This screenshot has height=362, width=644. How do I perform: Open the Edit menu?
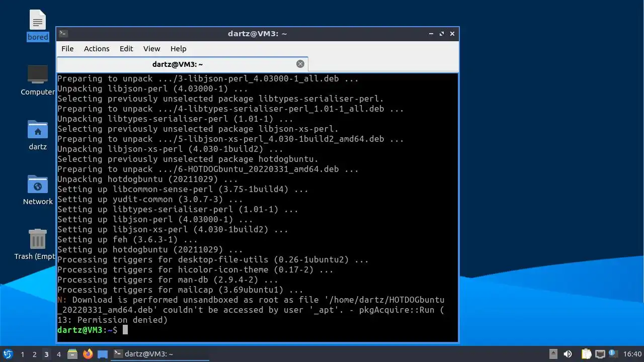click(x=126, y=49)
